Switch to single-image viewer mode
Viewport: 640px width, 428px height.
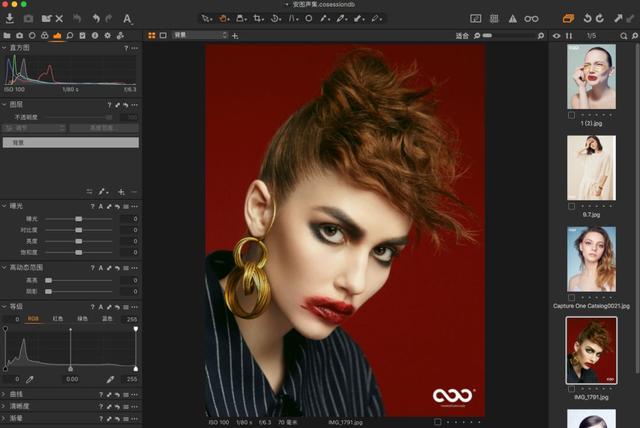pyautogui.click(x=163, y=35)
